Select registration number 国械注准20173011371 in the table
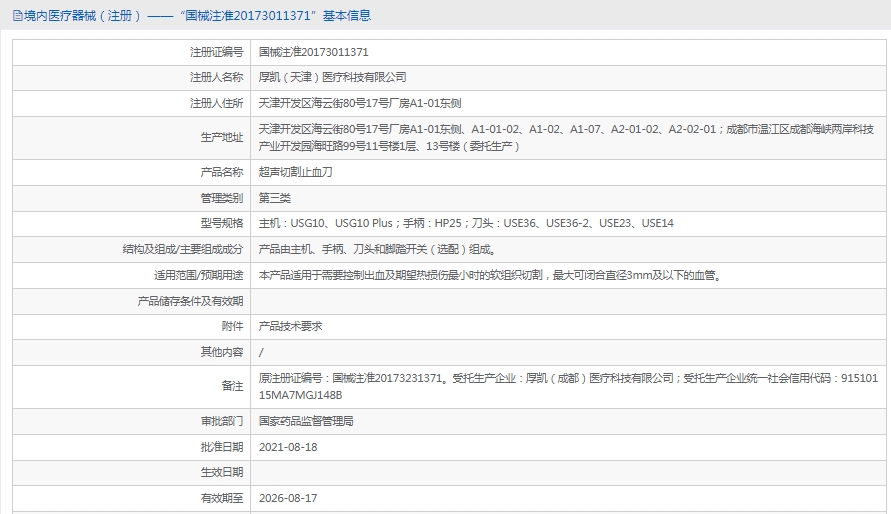This screenshot has height=514, width=891. 314,52
